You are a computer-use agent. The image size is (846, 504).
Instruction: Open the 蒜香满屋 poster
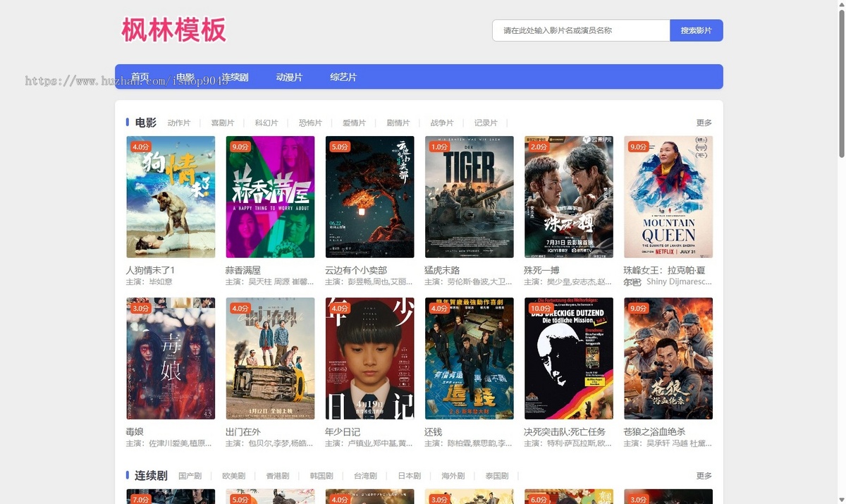click(270, 197)
